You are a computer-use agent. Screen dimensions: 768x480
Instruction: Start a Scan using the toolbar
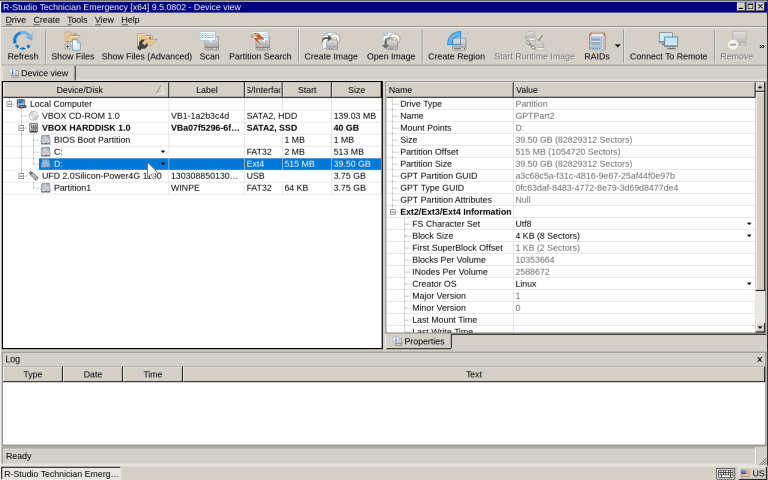pos(209,45)
